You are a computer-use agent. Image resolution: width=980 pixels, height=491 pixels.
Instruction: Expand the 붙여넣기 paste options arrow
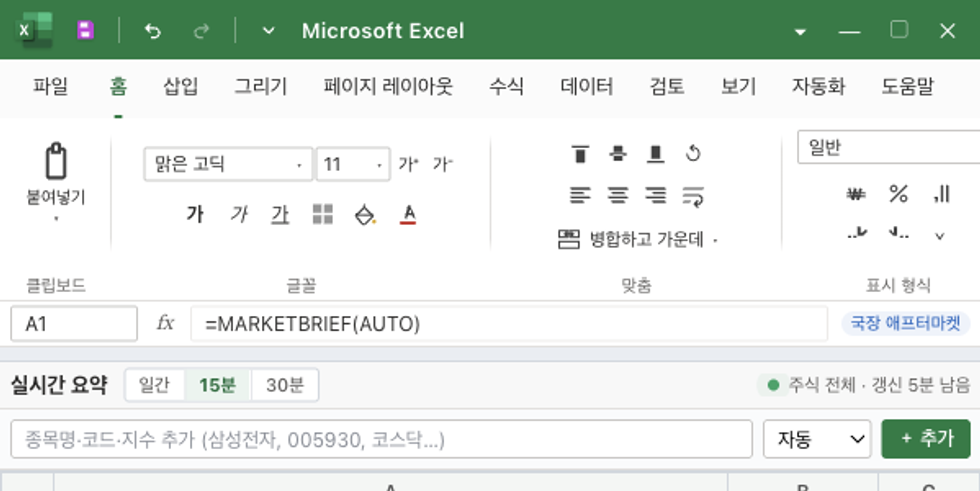56,218
